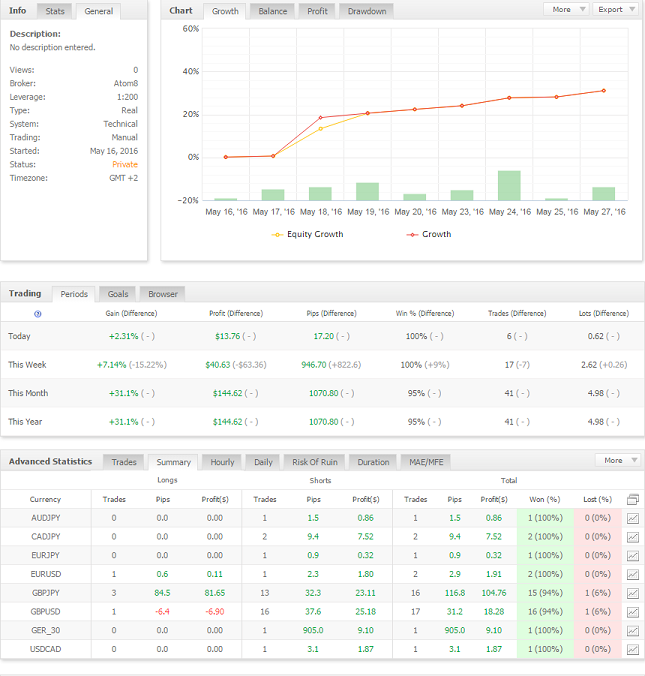Open the Export dropdown
The image size is (645, 676).
click(616, 9)
